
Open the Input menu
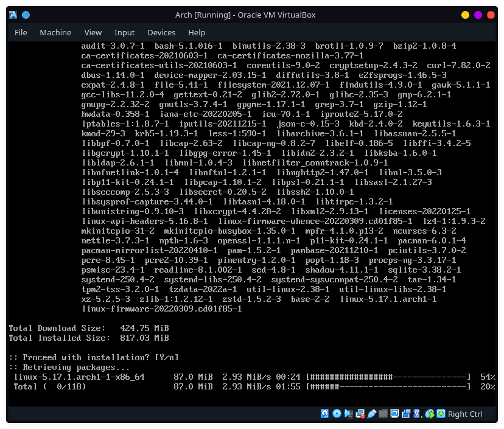(x=124, y=32)
